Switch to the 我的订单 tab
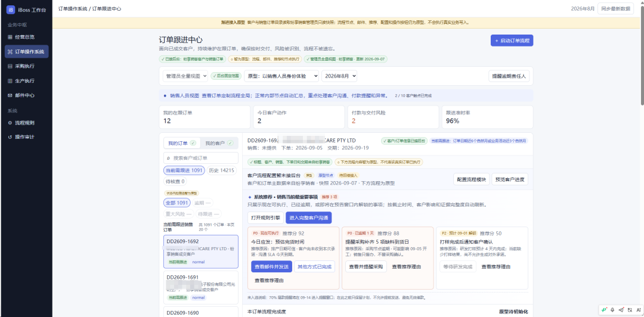 click(x=182, y=144)
